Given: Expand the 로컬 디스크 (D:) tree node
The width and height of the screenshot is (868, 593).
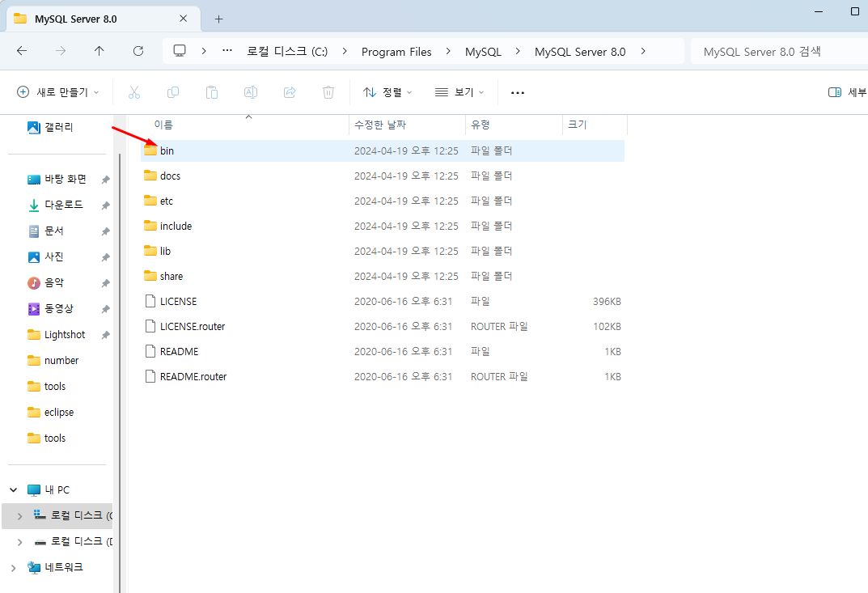Looking at the screenshot, I should 20,542.
